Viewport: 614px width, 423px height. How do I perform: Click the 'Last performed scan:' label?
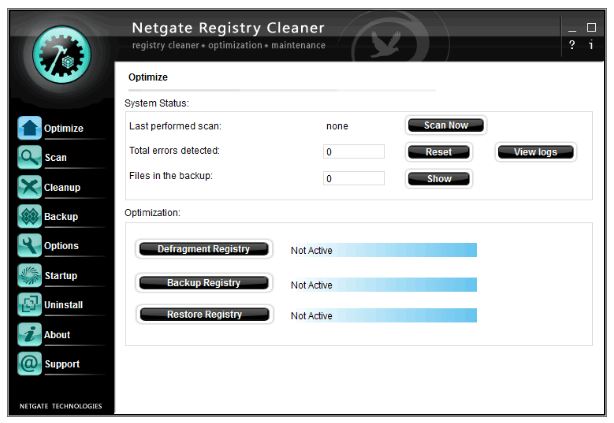[175, 126]
